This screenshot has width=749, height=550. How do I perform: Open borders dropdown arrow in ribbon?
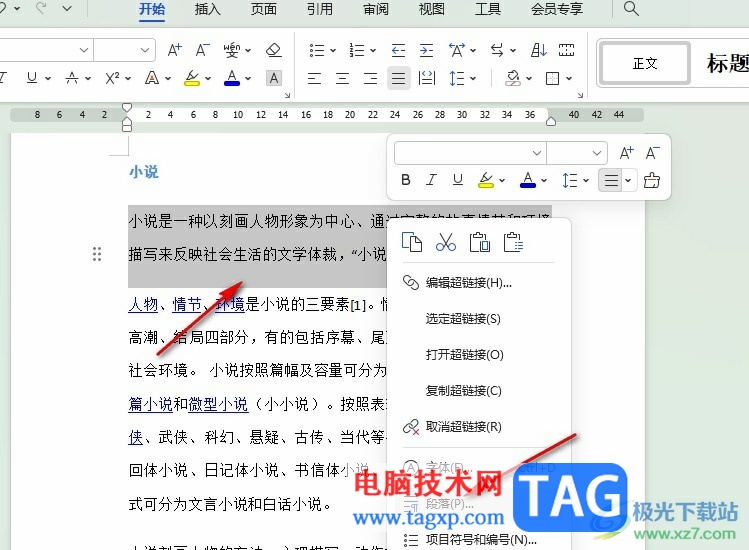569,78
